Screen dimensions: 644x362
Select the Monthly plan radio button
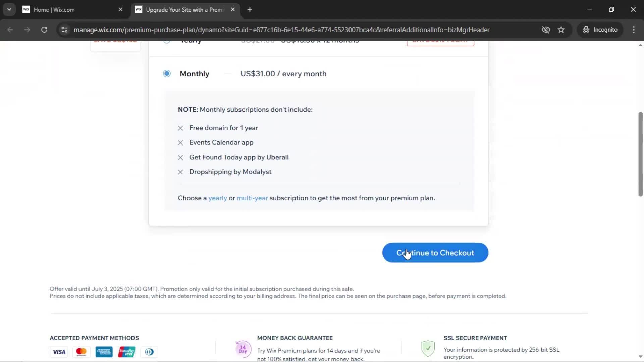click(x=167, y=73)
